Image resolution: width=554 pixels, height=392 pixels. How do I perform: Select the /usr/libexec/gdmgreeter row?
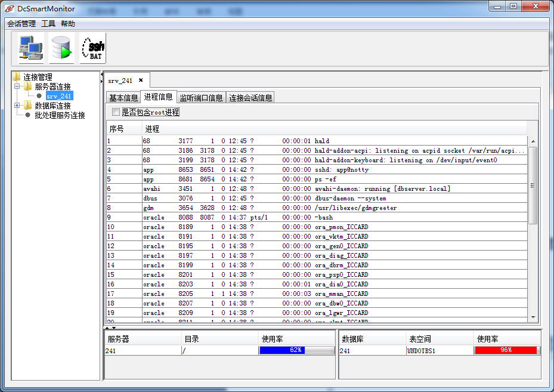click(317, 208)
